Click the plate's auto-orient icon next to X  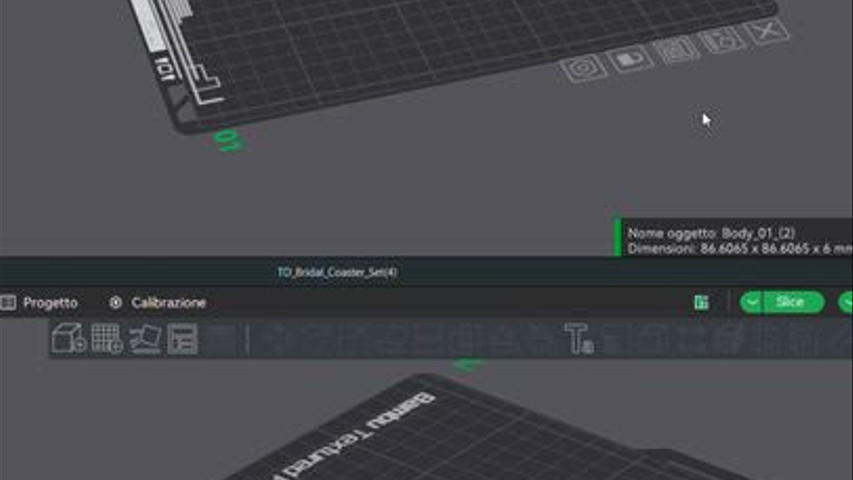point(722,40)
